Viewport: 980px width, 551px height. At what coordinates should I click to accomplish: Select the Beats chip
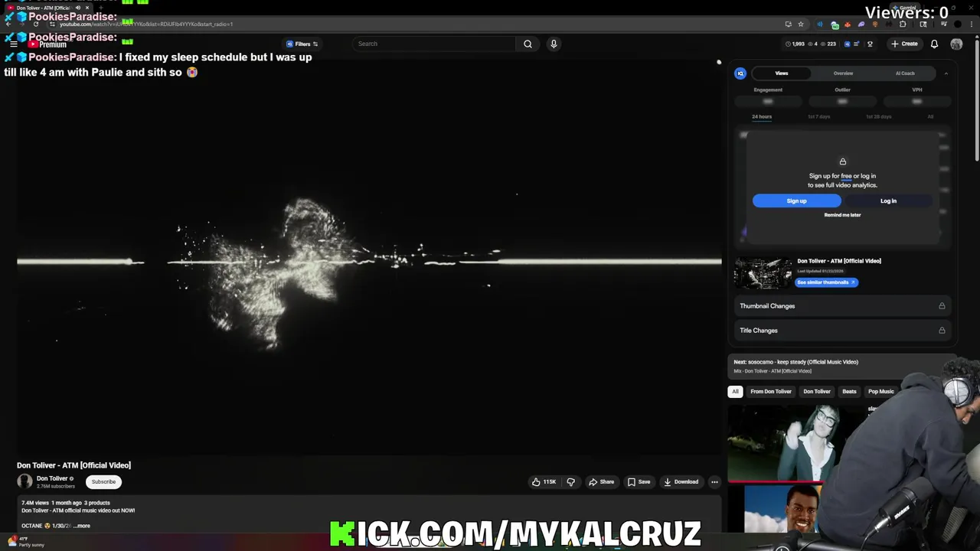click(x=849, y=392)
